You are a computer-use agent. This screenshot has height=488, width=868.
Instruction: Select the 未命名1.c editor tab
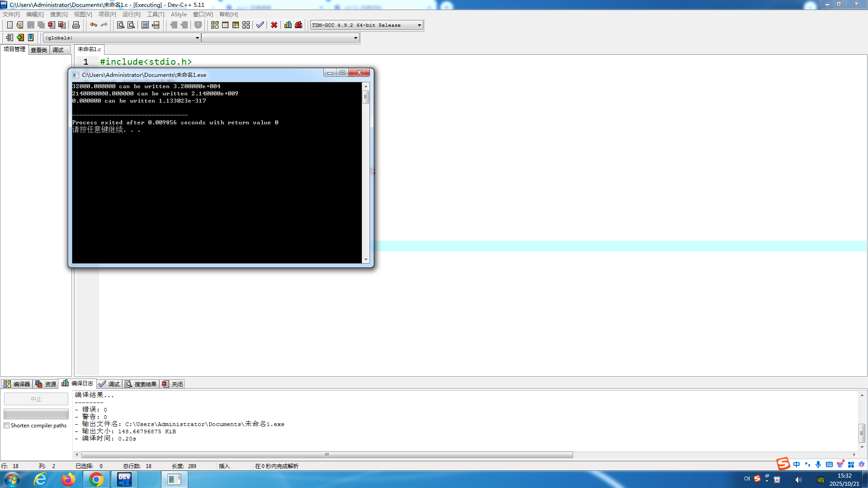click(89, 49)
